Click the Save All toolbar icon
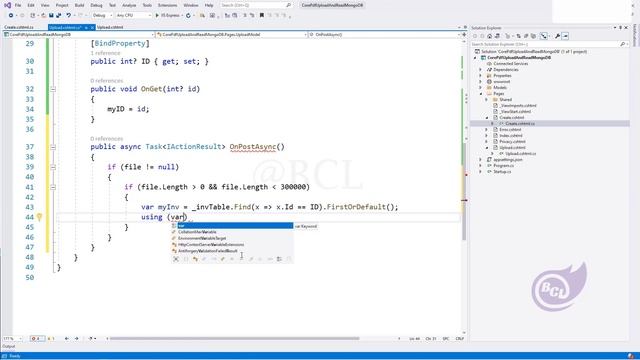Image resolution: width=640 pixels, height=360 pixels. click(x=58, y=15)
